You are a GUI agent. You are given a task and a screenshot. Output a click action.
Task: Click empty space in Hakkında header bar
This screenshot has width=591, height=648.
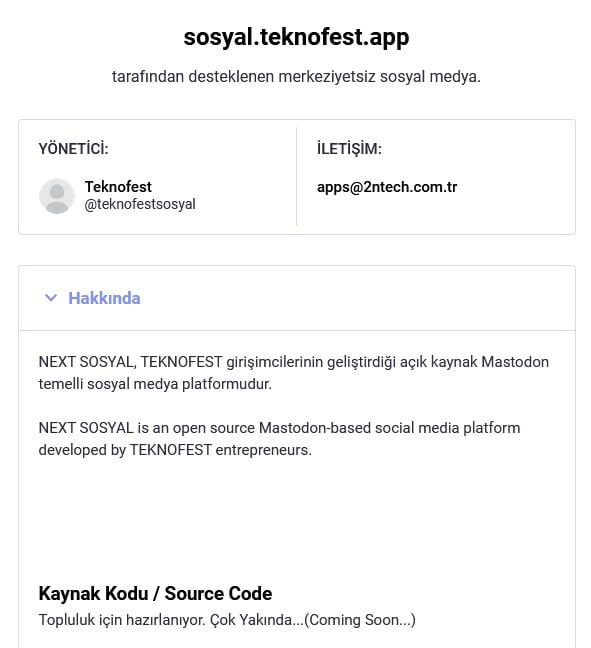(x=355, y=298)
